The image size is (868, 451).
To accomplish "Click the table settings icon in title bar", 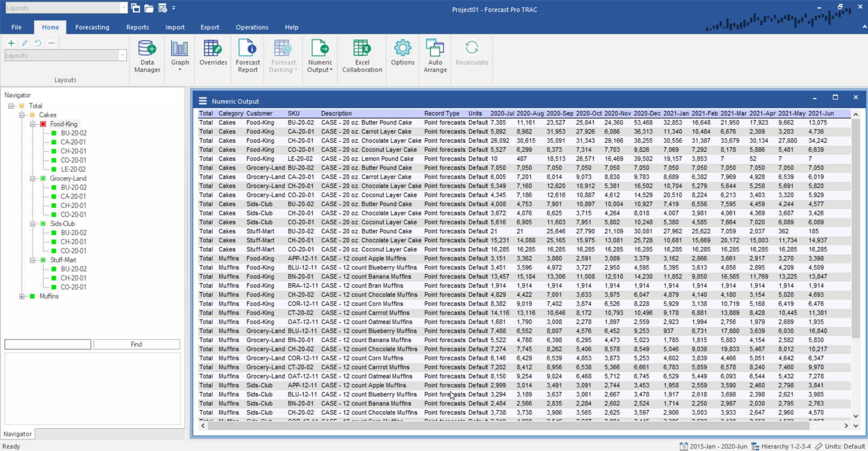I will click(163, 8).
